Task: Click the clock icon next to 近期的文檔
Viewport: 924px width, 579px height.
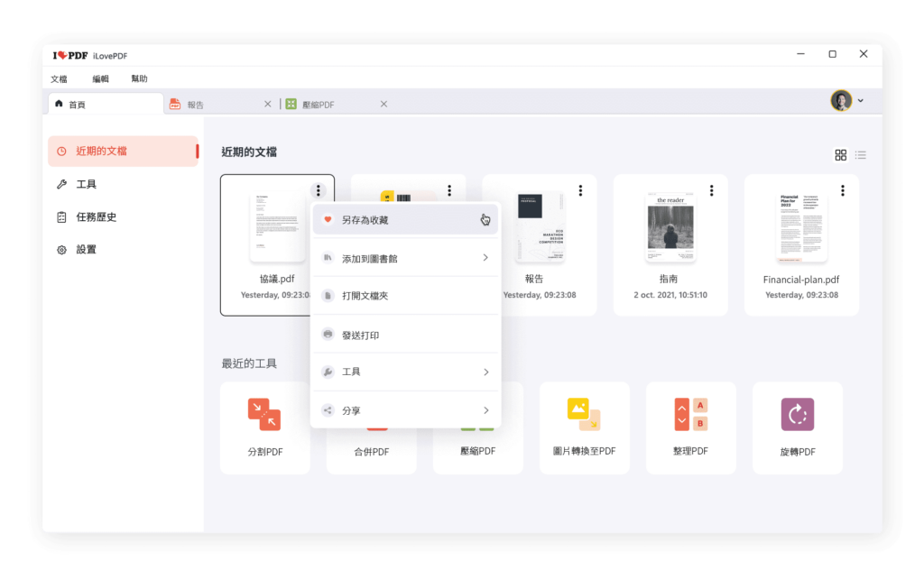Action: pyautogui.click(x=61, y=152)
